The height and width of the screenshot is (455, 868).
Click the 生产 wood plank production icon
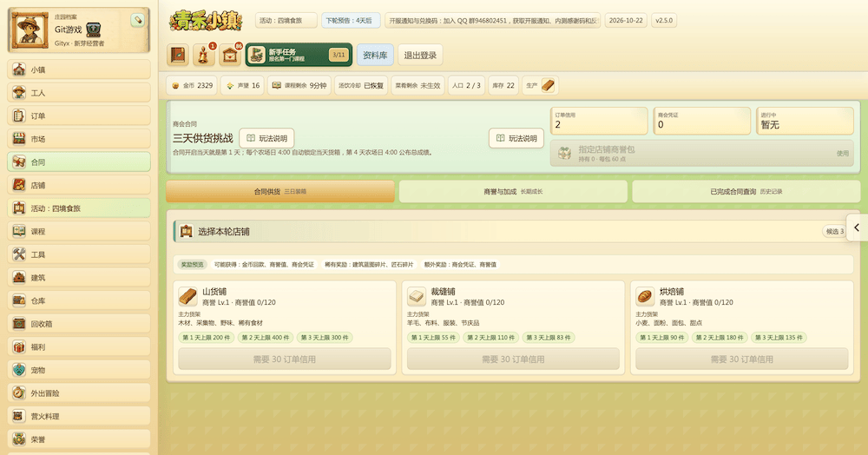[548, 85]
